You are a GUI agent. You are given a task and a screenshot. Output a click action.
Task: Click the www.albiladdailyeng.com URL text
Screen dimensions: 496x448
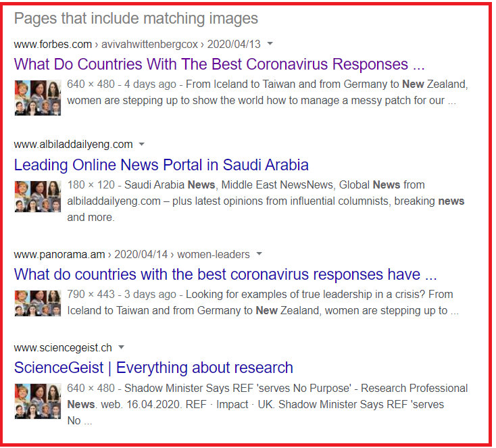73,145
